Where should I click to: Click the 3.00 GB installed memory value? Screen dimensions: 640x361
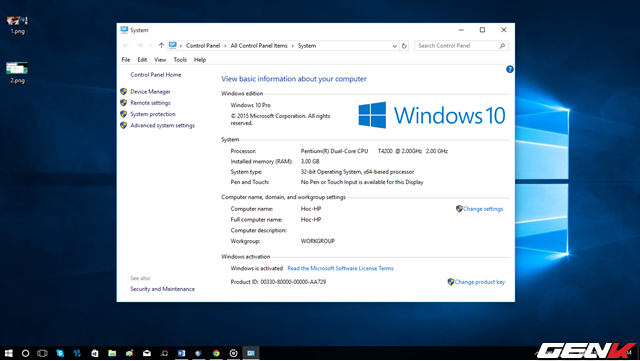pyautogui.click(x=310, y=161)
